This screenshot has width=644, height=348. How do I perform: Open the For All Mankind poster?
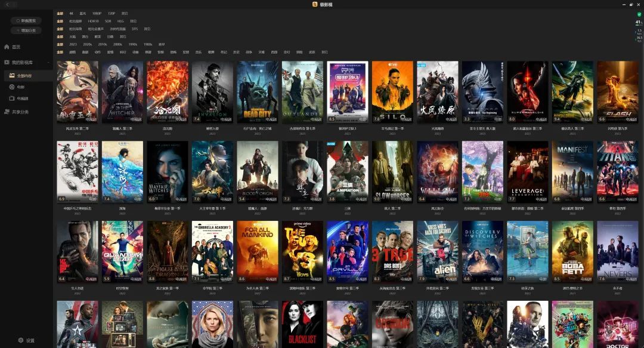258,252
